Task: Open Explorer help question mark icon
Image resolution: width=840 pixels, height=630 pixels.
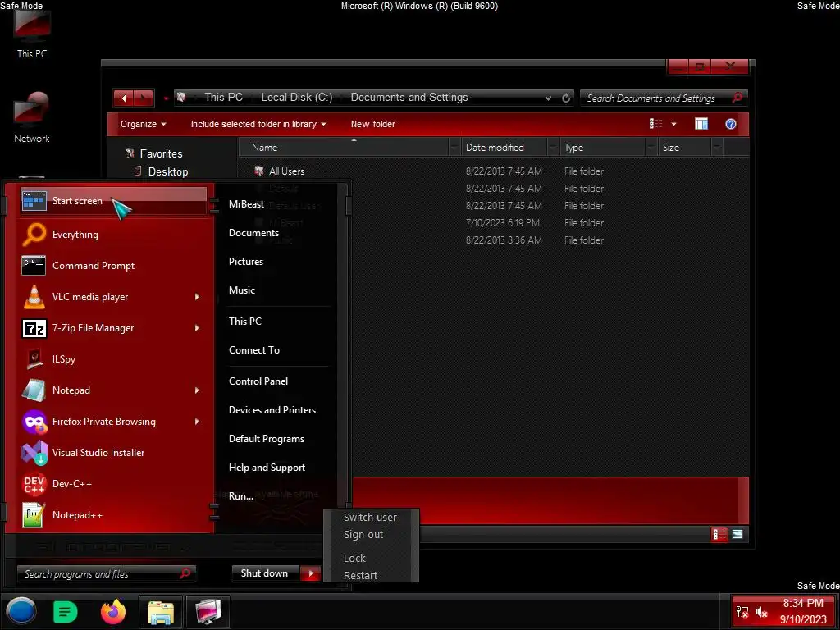Action: point(730,125)
